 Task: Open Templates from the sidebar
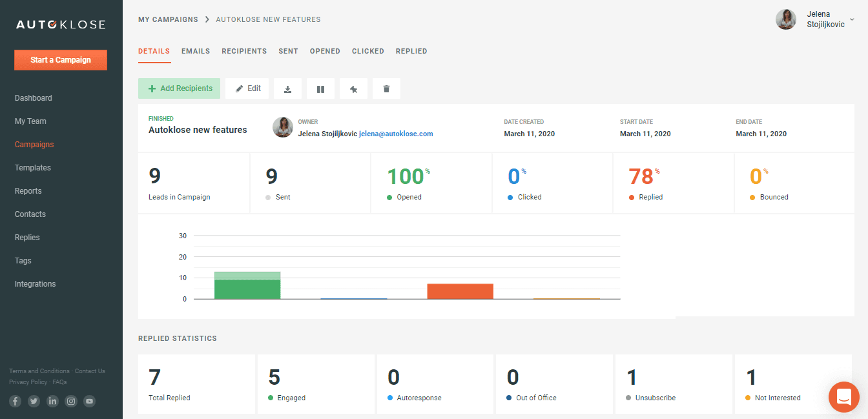pyautogui.click(x=32, y=167)
